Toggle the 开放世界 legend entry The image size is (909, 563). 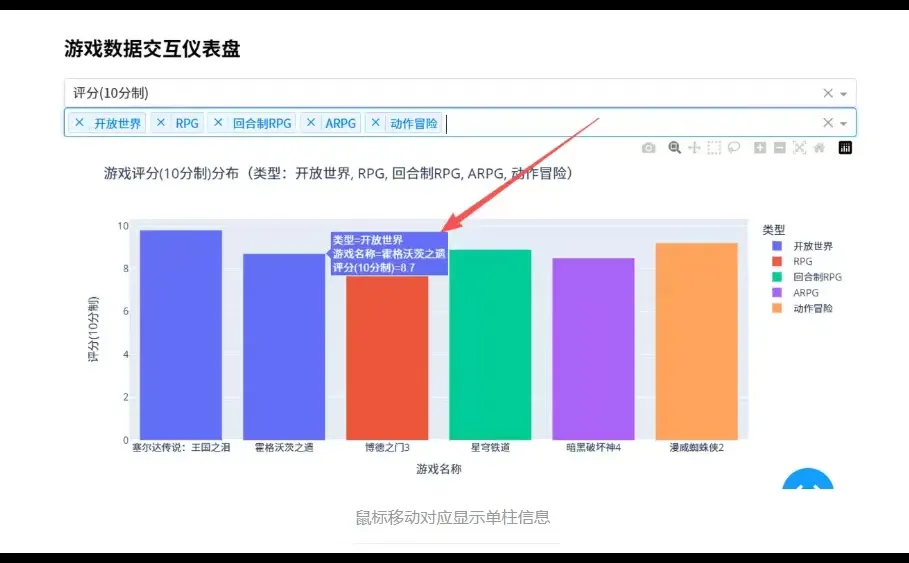(803, 246)
